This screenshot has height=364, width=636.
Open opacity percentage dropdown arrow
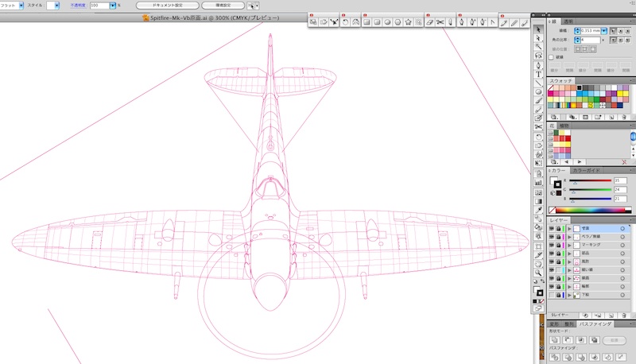pos(113,6)
